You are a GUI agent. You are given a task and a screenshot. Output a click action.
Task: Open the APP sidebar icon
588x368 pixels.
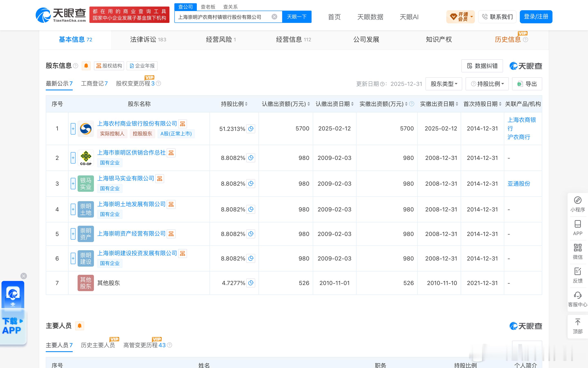click(x=578, y=228)
